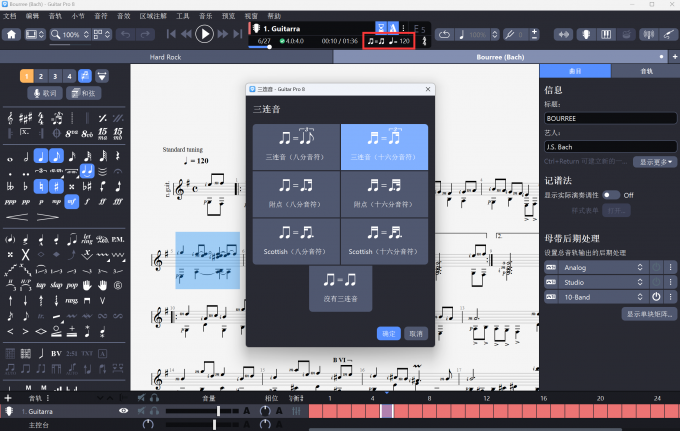Viewport: 680px width, 431px height.
Task: Click 显示单块矩阵 button
Action: [x=649, y=314]
